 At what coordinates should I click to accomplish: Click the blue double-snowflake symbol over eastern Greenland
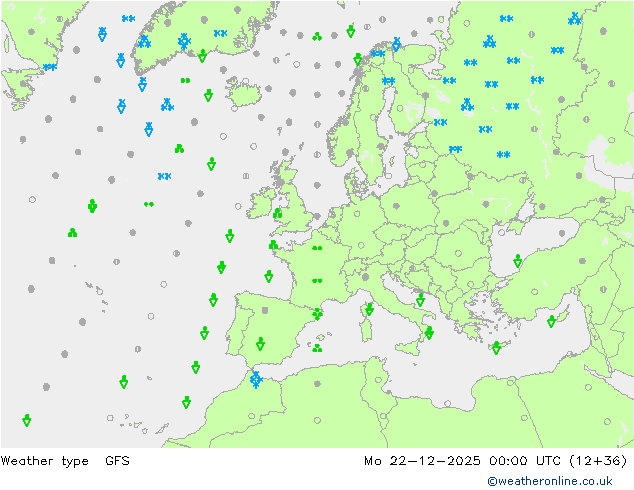coord(220,34)
